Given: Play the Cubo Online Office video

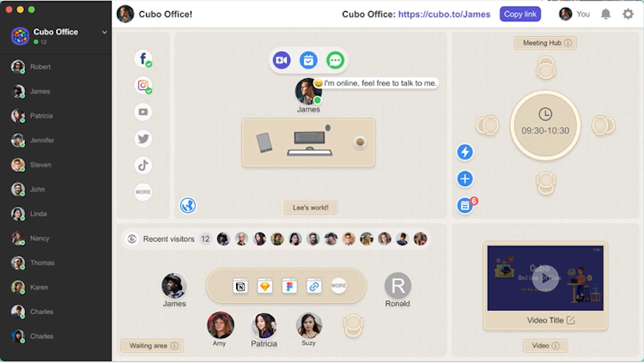Looking at the screenshot, I should [x=545, y=278].
